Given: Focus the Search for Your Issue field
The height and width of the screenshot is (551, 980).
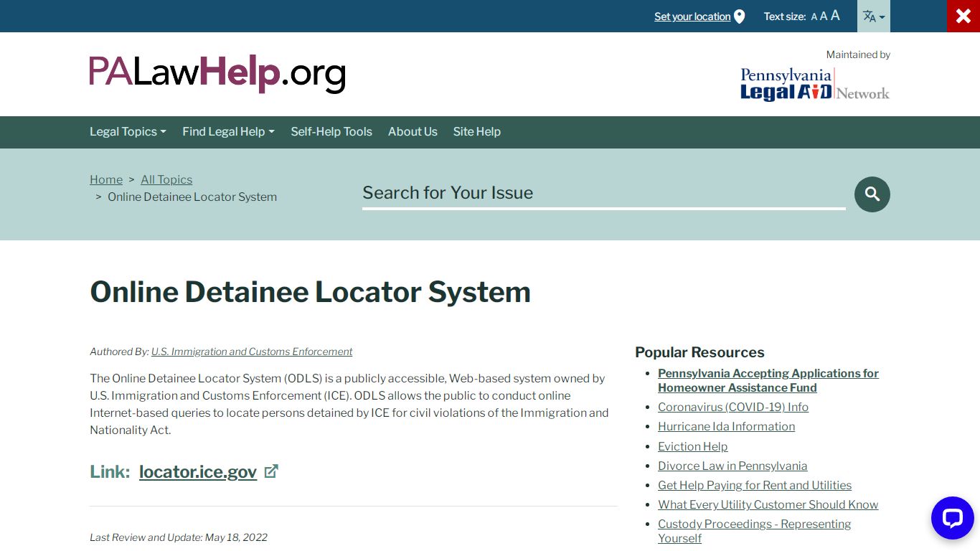Looking at the screenshot, I should coord(603,193).
